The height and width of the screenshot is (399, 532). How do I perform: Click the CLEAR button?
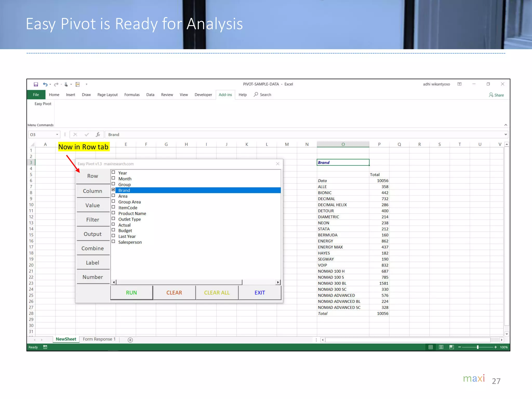coord(174,293)
